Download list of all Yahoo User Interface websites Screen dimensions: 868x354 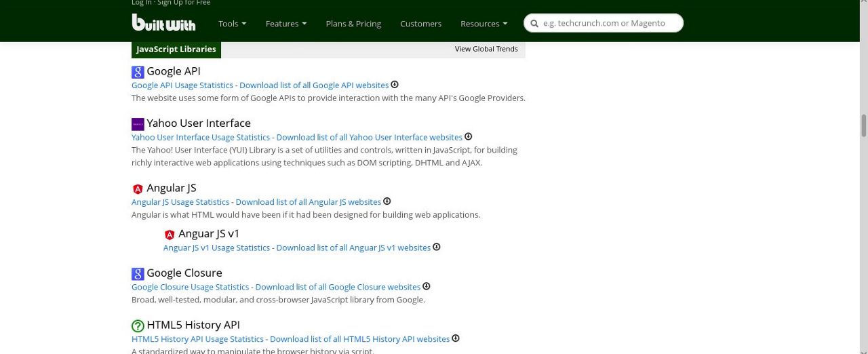coord(370,137)
